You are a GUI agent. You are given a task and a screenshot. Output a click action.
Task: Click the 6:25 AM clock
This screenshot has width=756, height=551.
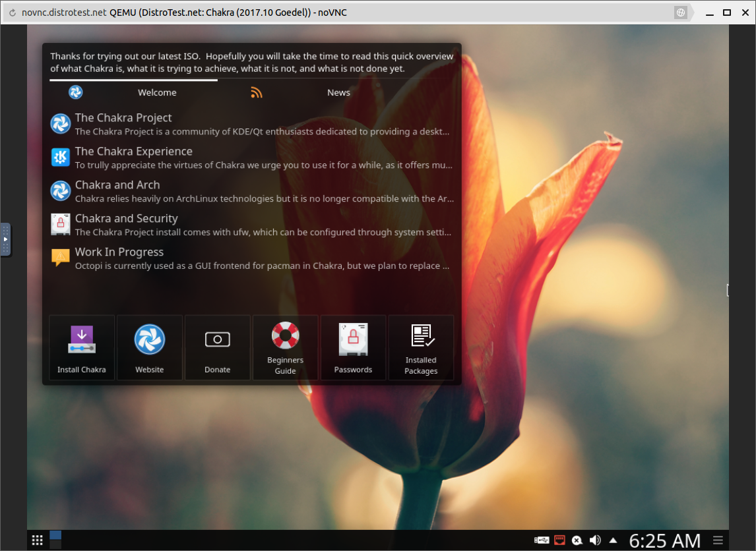(664, 540)
